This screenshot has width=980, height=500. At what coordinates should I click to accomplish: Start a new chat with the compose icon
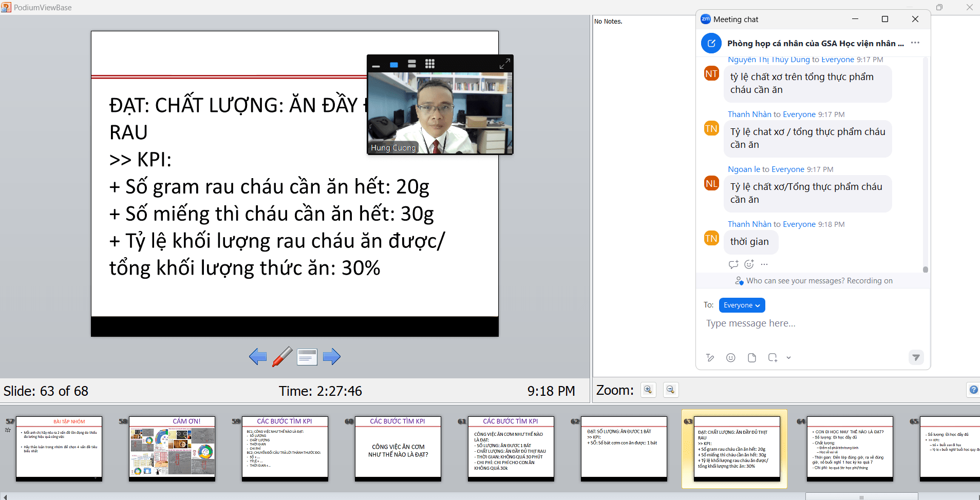click(x=711, y=43)
